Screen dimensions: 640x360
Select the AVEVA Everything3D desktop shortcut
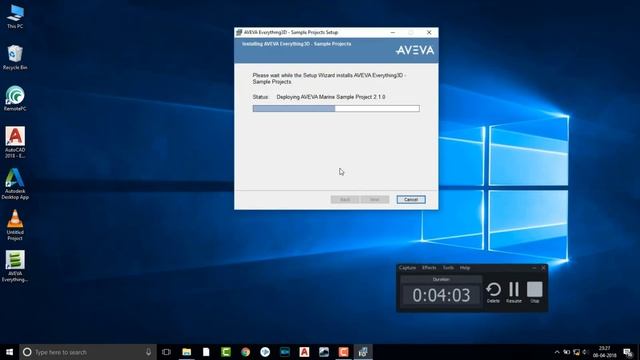click(15, 266)
